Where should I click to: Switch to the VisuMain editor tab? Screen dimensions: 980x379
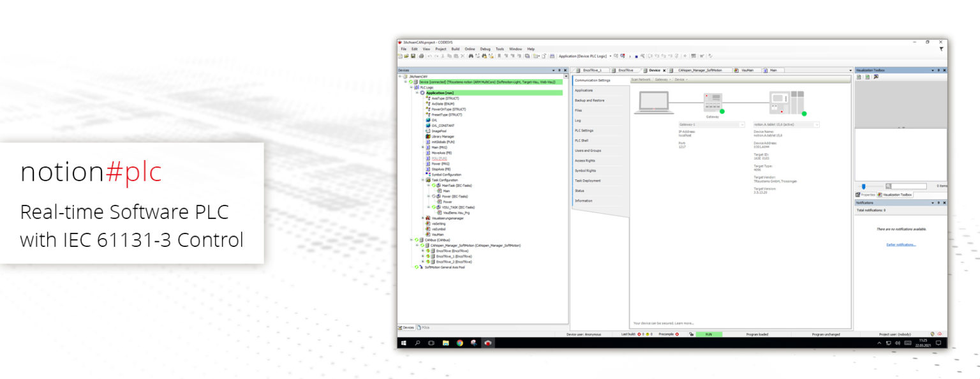point(745,70)
